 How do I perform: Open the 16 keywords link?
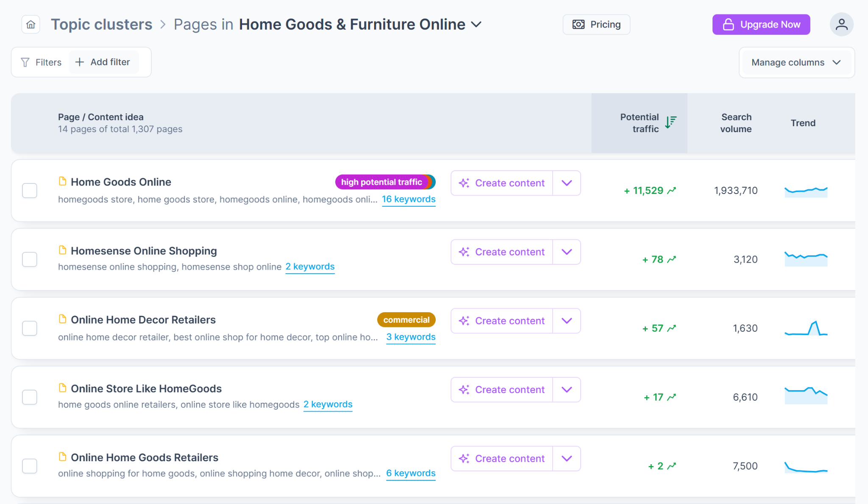[x=409, y=199]
